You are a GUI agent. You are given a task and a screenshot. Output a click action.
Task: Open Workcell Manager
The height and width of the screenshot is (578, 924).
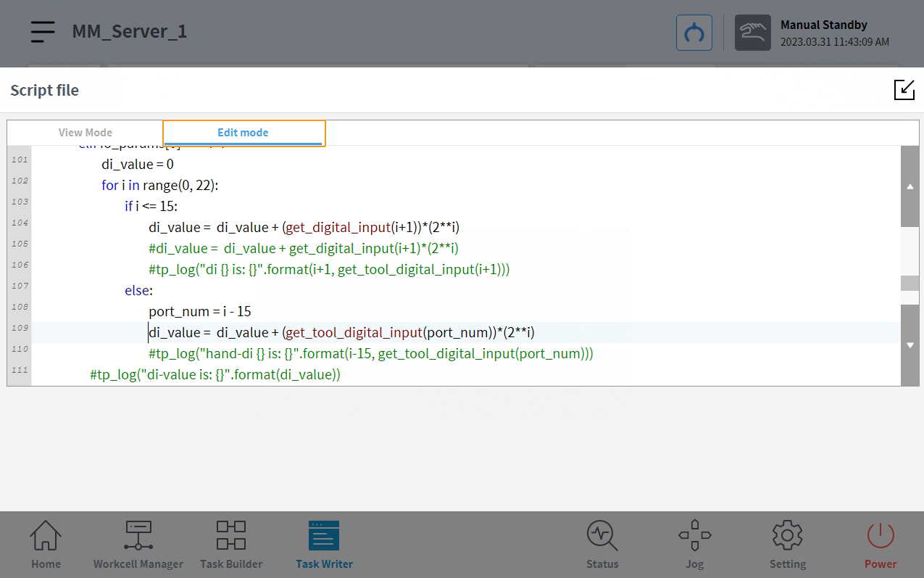pyautogui.click(x=138, y=545)
